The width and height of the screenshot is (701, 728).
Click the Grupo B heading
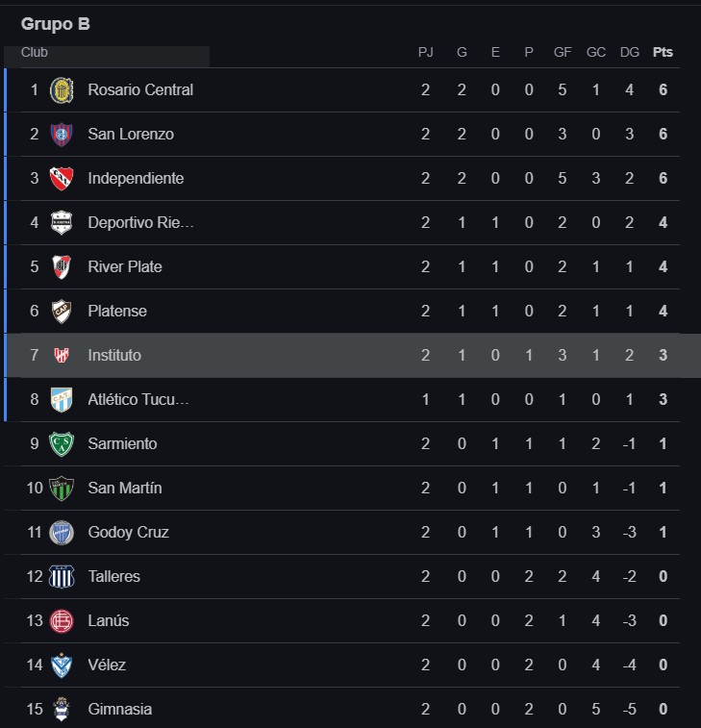(x=55, y=24)
